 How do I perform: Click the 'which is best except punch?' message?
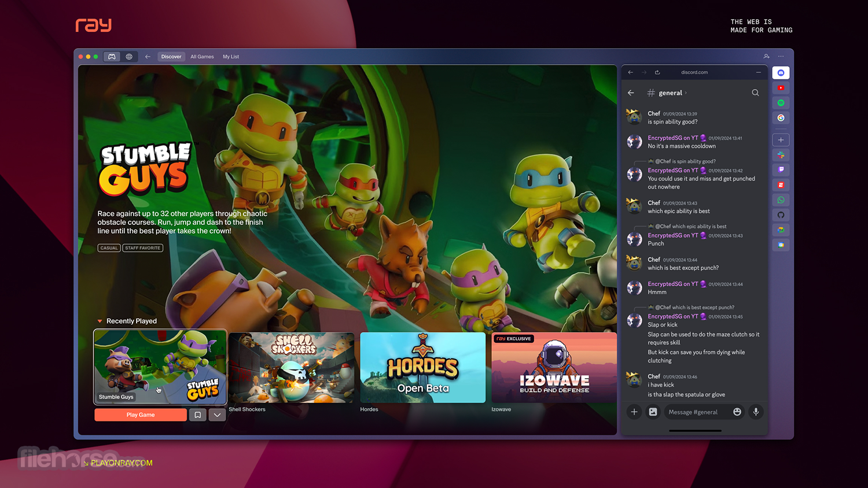click(x=683, y=268)
